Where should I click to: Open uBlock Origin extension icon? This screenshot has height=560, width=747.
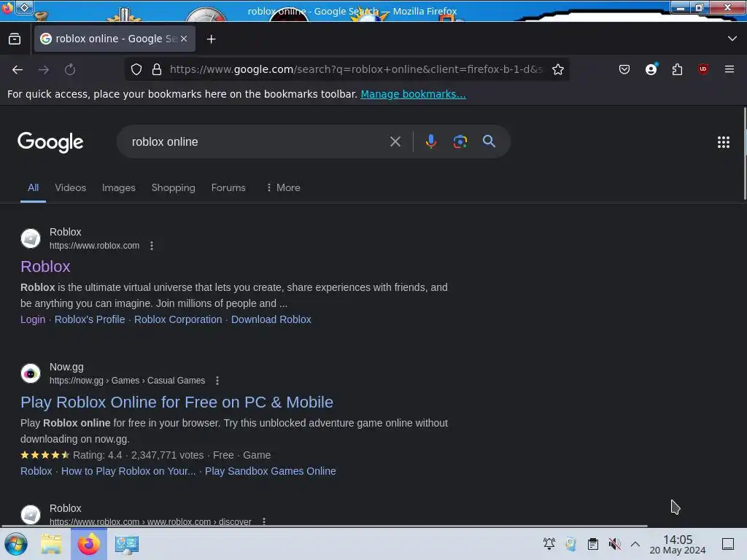click(x=703, y=69)
